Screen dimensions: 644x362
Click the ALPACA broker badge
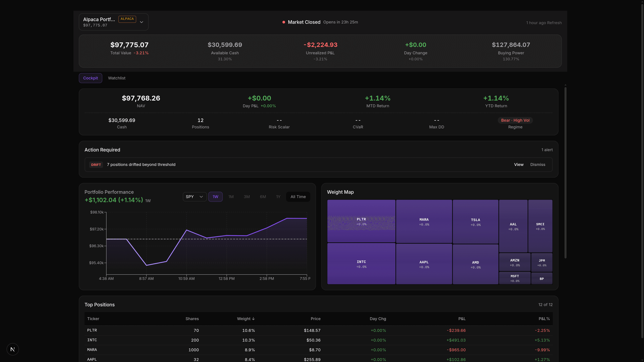127,19
